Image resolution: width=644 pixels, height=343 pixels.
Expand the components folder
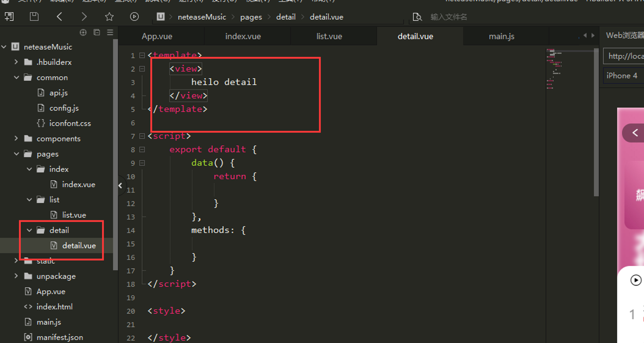click(16, 139)
